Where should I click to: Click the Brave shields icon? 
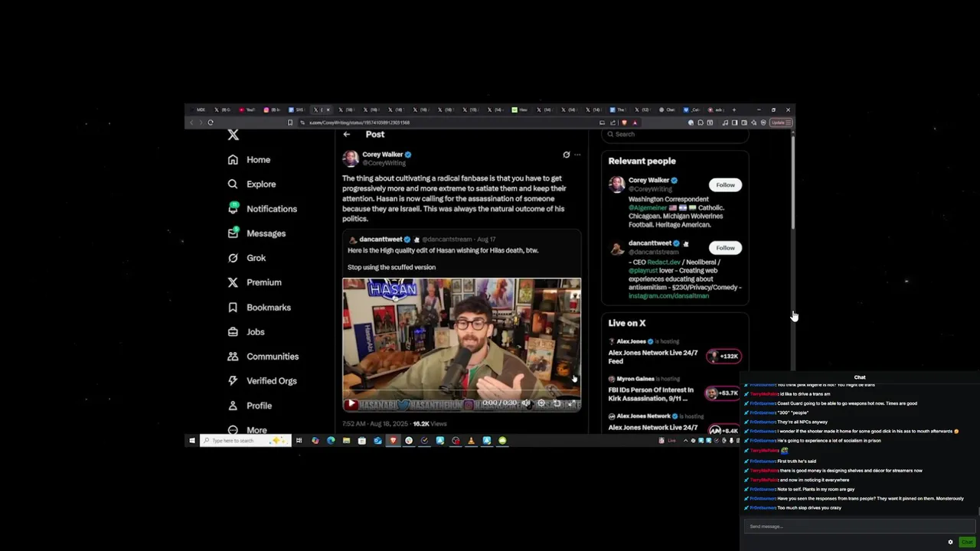point(625,122)
